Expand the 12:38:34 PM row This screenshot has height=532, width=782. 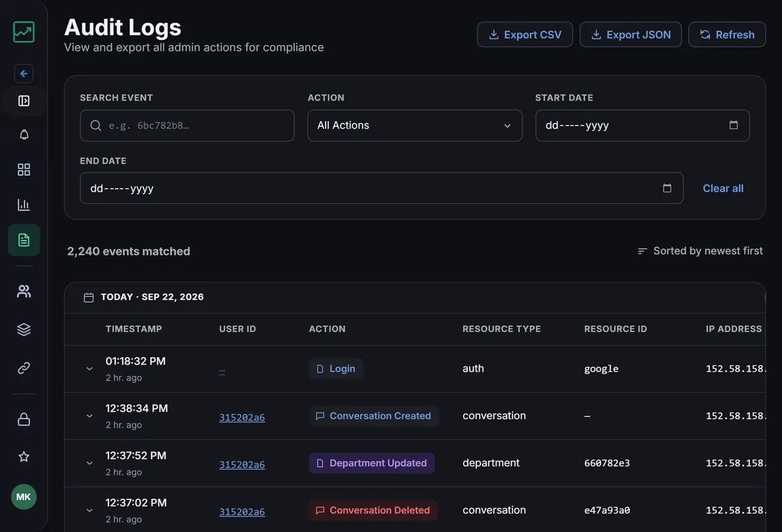(89, 416)
